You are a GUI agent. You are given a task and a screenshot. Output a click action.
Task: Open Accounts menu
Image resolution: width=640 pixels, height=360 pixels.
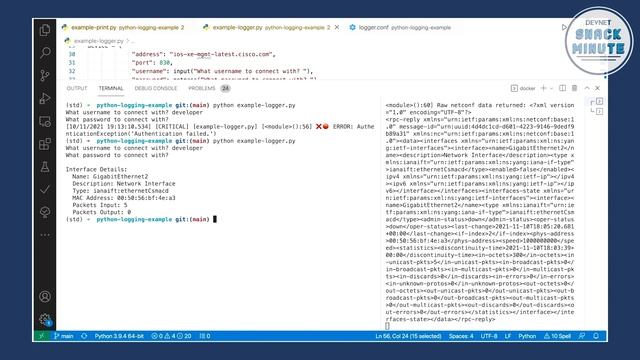pos(45,296)
